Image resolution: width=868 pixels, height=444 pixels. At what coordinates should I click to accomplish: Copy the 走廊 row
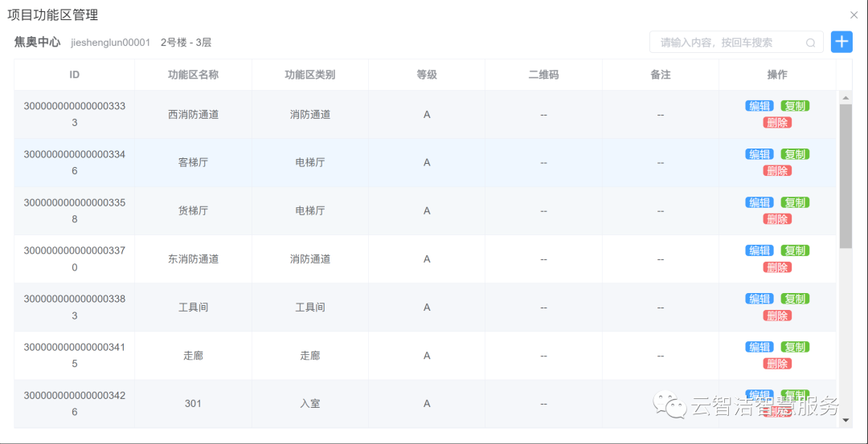click(795, 347)
